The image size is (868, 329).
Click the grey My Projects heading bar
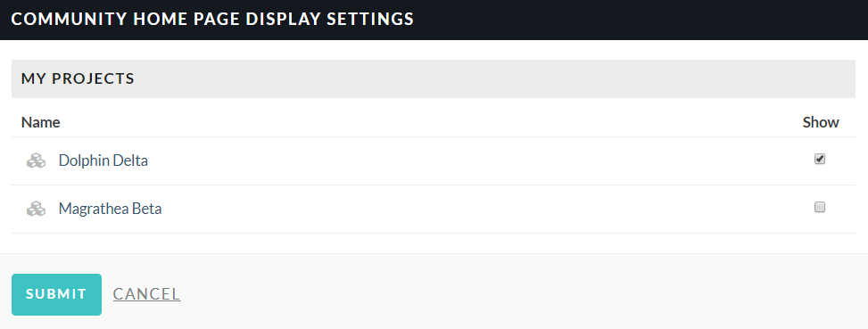(x=434, y=78)
